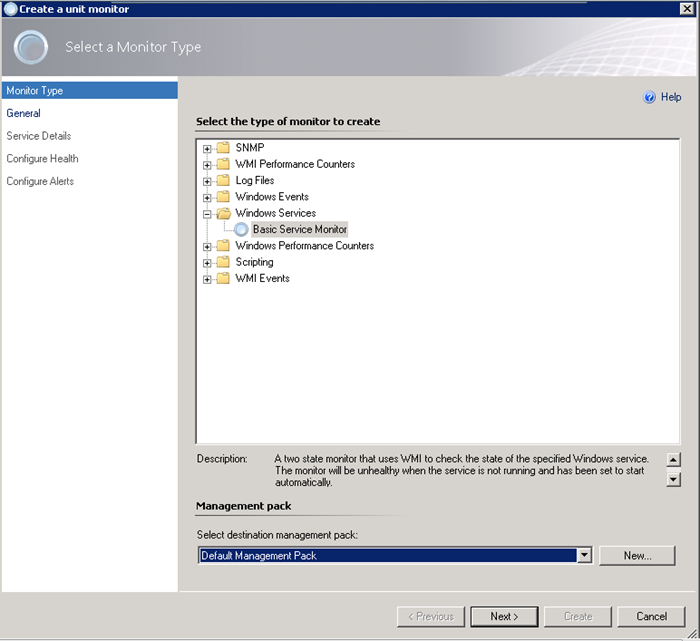This screenshot has height=641, width=700.
Task: Click the Scripting folder icon
Action: point(223,262)
